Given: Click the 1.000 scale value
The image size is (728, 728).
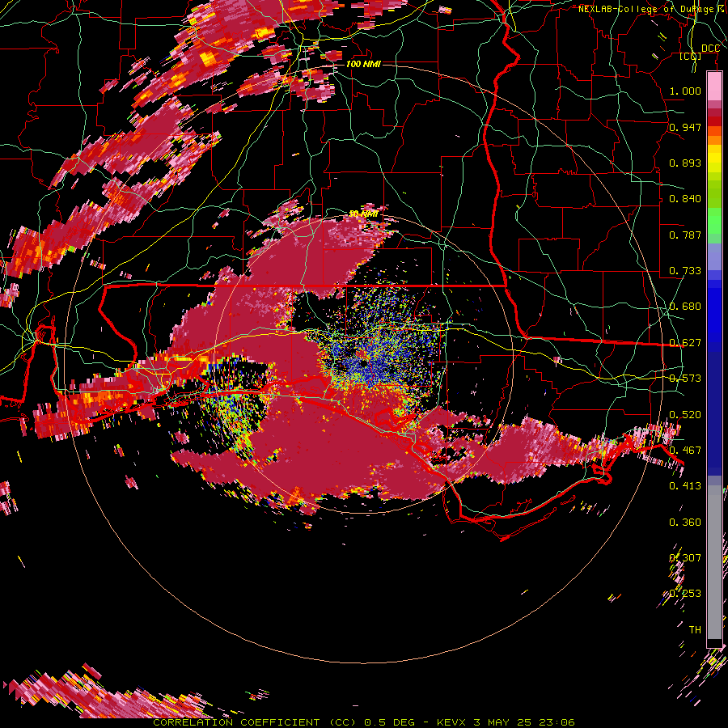Looking at the screenshot, I should pos(685,91).
